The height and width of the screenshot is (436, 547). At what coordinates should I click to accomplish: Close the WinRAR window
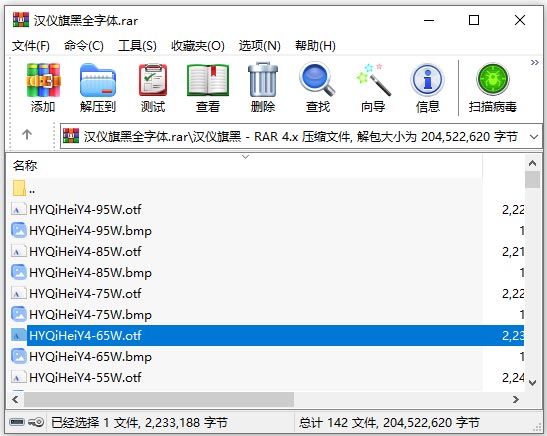click(x=520, y=20)
